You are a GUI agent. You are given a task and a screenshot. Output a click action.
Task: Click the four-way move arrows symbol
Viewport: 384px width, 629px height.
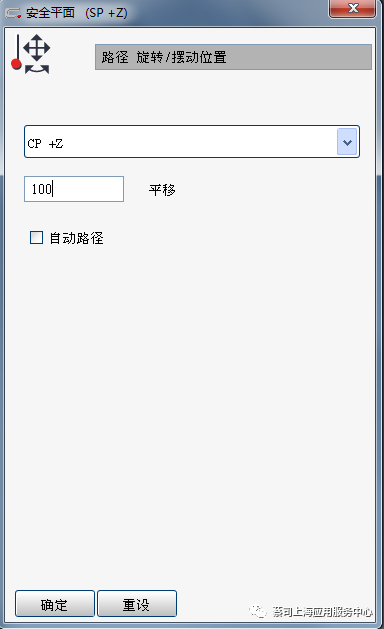point(37,47)
